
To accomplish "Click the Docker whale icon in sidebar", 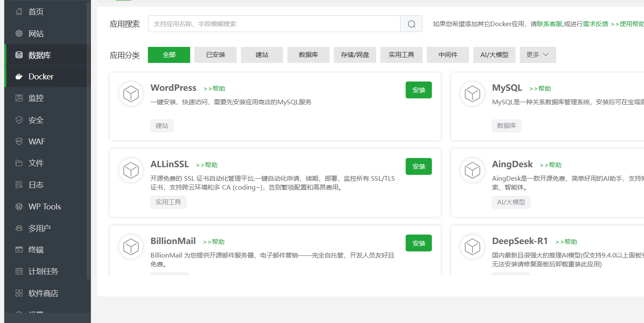I will (19, 76).
